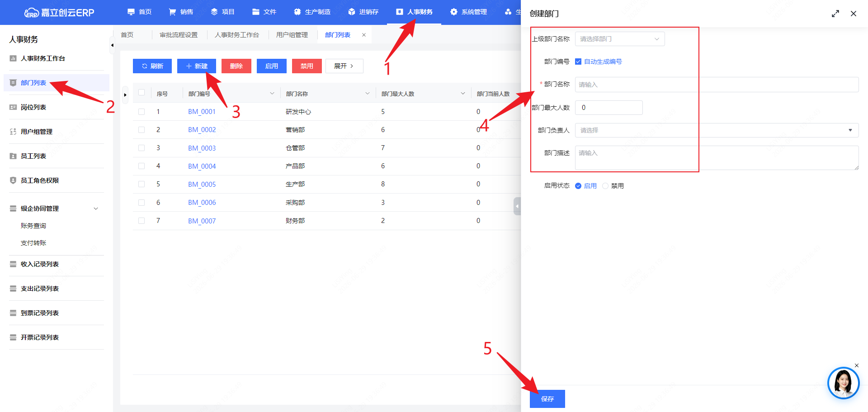Image resolution: width=868 pixels, height=412 pixels.
Task: Open department link BM_0007
Action: 202,221
